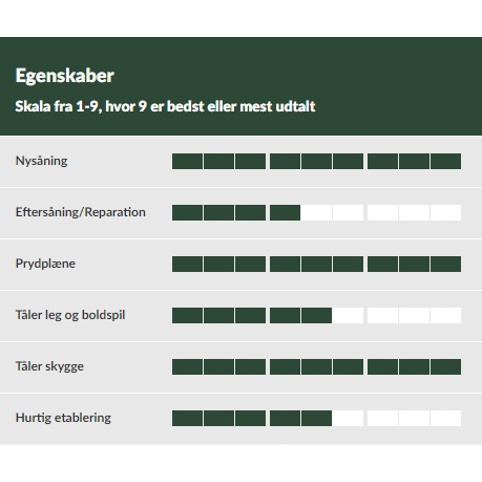Select the Prydplæne label
The height and width of the screenshot is (482, 482).
point(45,264)
